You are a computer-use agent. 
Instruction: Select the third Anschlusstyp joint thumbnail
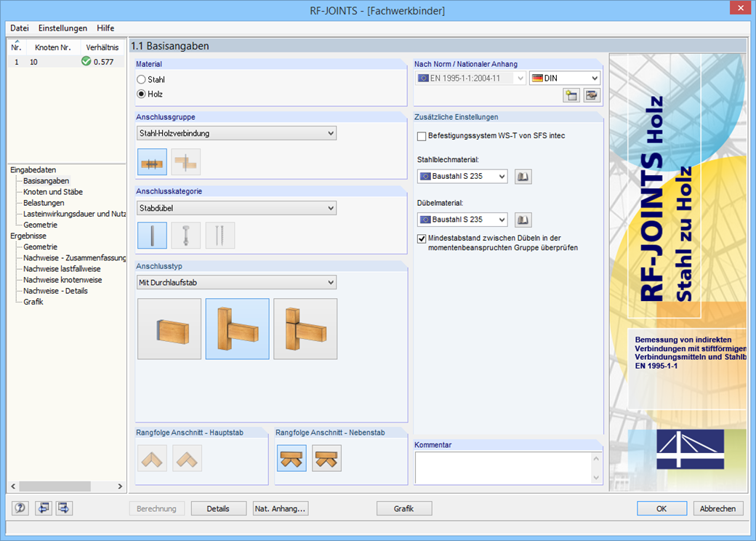[305, 329]
